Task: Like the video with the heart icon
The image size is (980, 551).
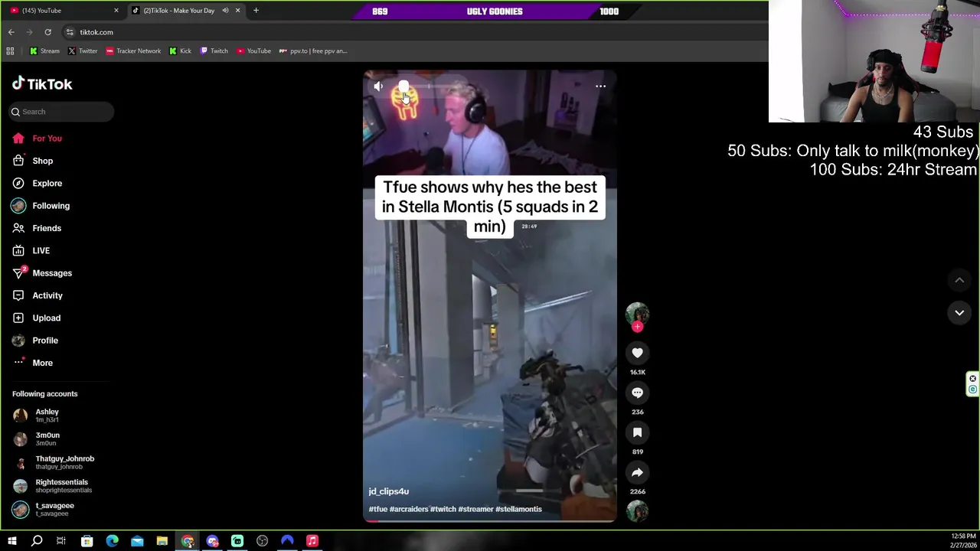Action: point(637,353)
